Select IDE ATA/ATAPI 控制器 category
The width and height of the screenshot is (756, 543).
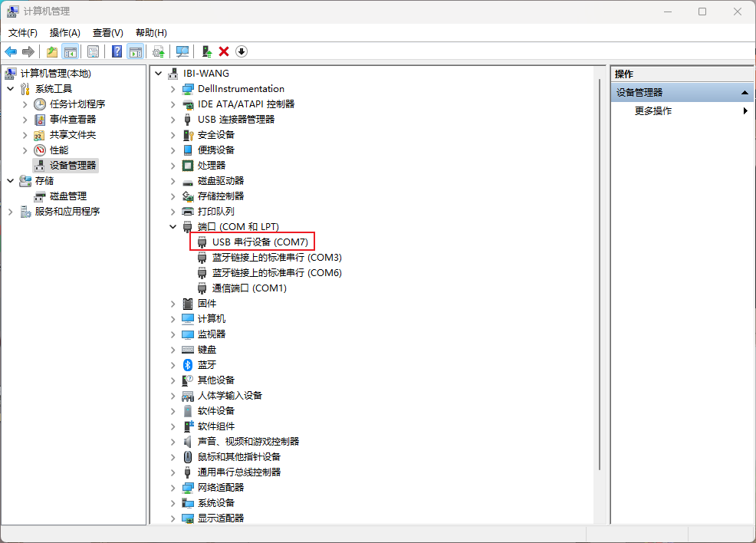click(x=246, y=104)
